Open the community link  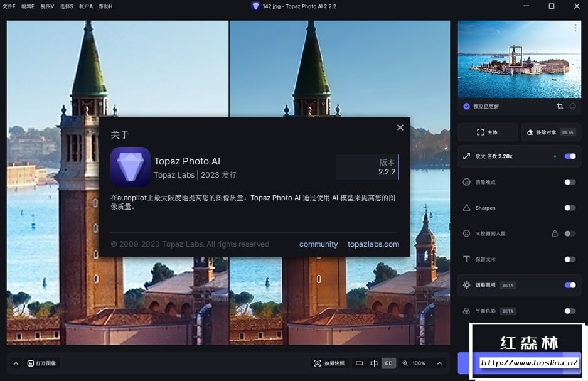pos(318,244)
